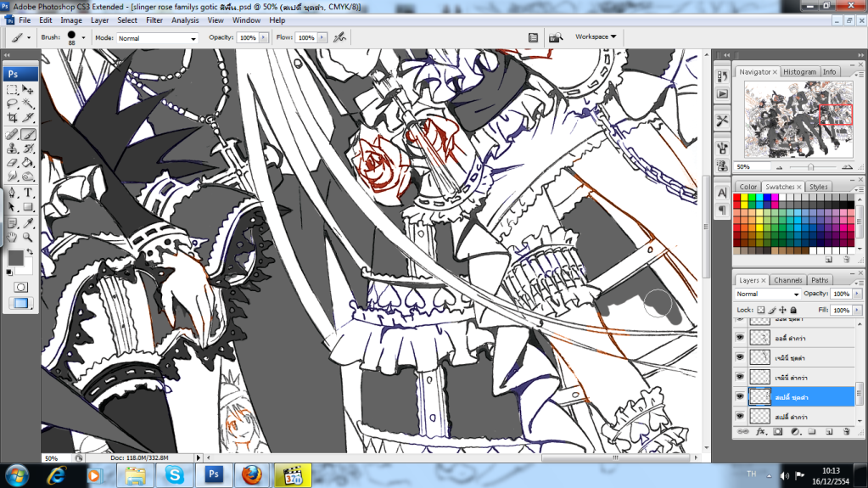
Task: Open the layer Fill slider arrow
Action: click(x=857, y=310)
